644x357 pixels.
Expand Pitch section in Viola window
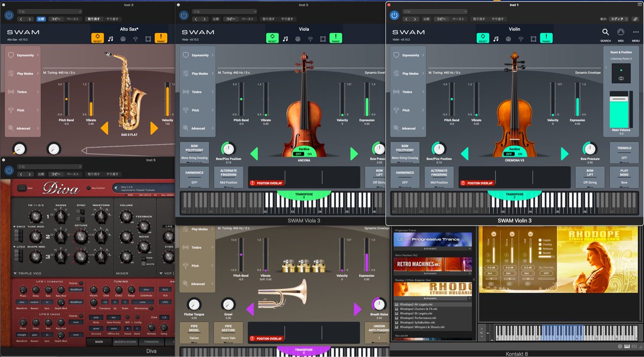[197, 110]
